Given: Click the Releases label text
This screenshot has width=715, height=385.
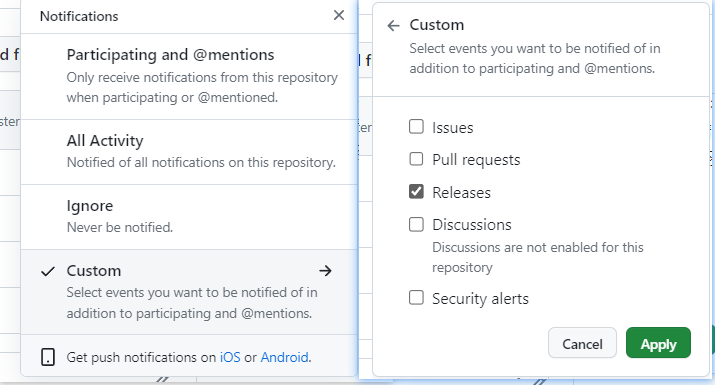Looking at the screenshot, I should (x=461, y=192).
